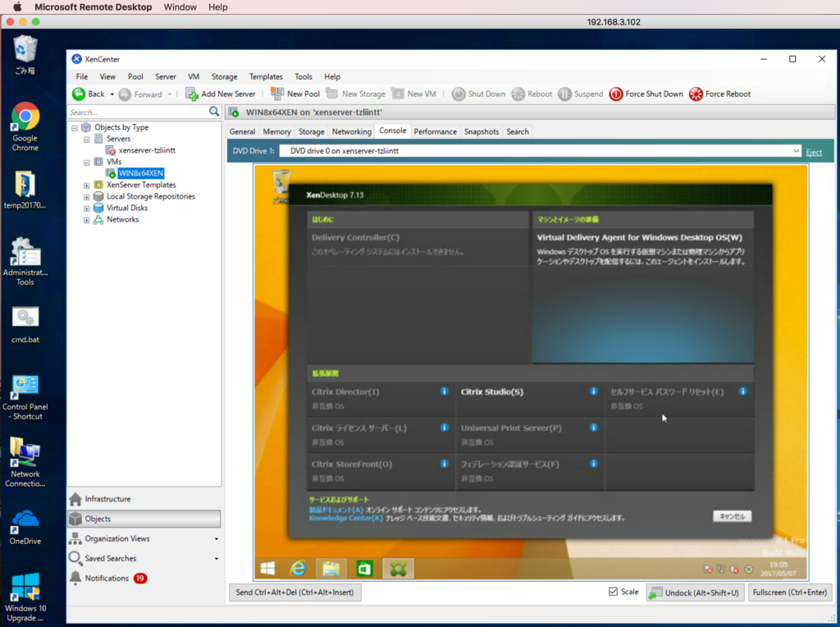Screen dimensions: 840x627
Task: Click the File Explorer icon in VM taskbar
Action: 331,569
